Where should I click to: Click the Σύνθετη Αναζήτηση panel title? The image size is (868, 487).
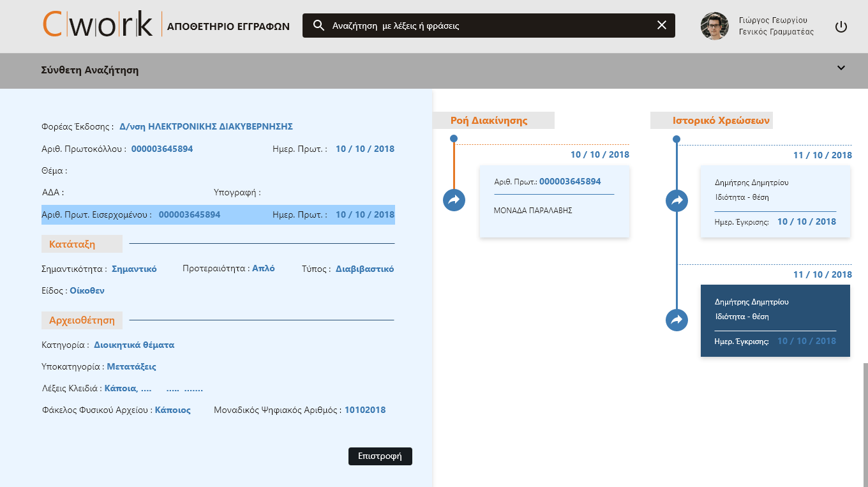90,70
